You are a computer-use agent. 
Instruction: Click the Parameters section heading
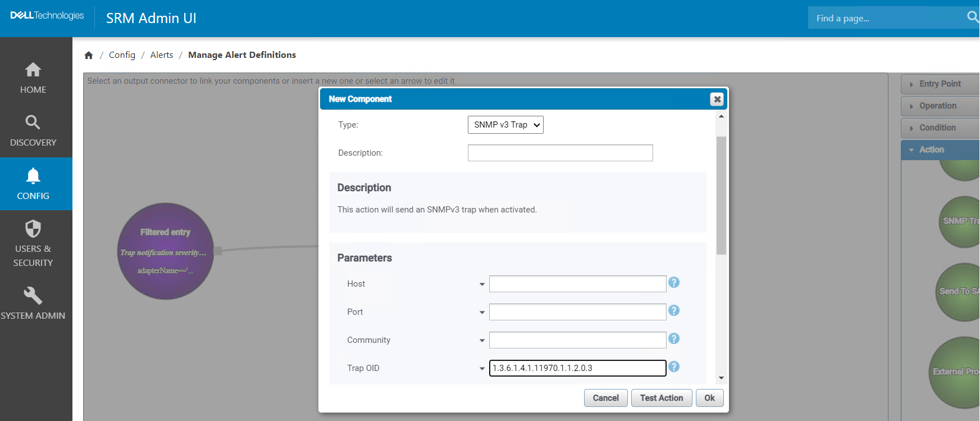point(364,258)
